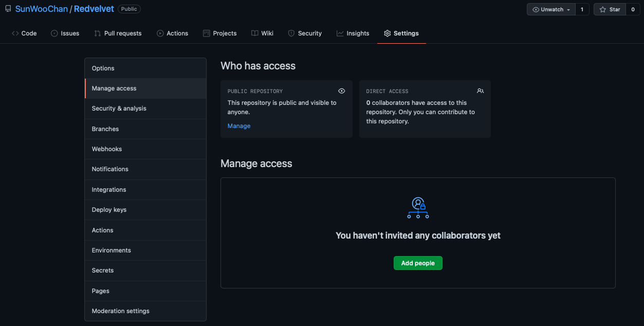
Task: Switch to the Issues tab
Action: coord(65,33)
